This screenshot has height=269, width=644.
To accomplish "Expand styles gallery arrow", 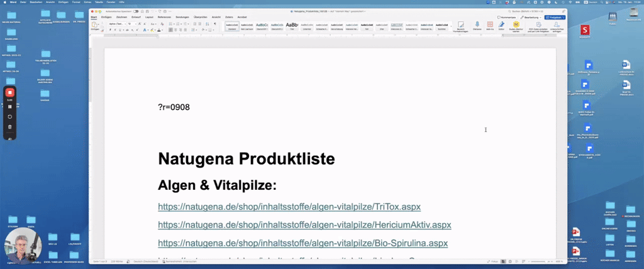I will (x=451, y=26).
